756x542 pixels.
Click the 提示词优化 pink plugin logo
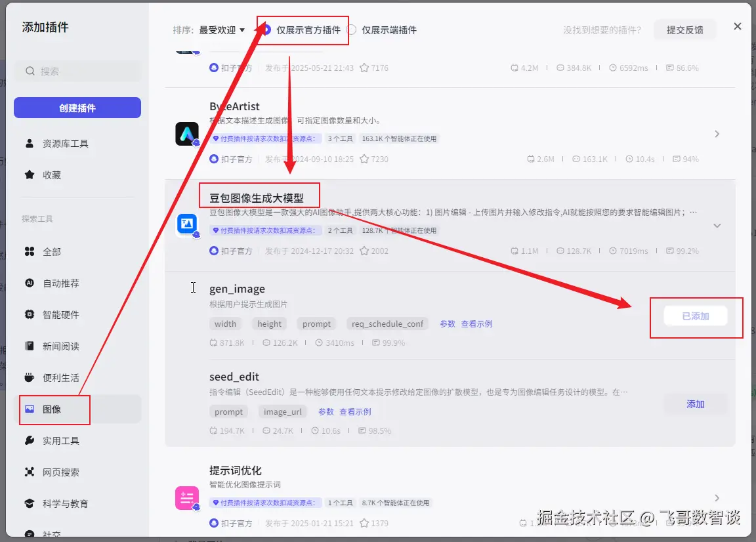[x=187, y=497]
